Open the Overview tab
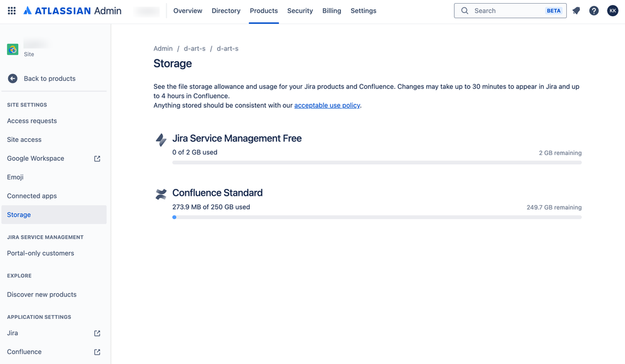Screen dimensions: 625x364 click(188, 11)
